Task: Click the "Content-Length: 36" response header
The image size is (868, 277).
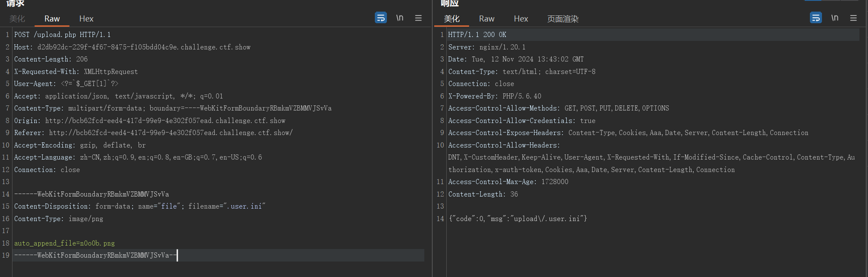Action: pyautogui.click(x=483, y=194)
